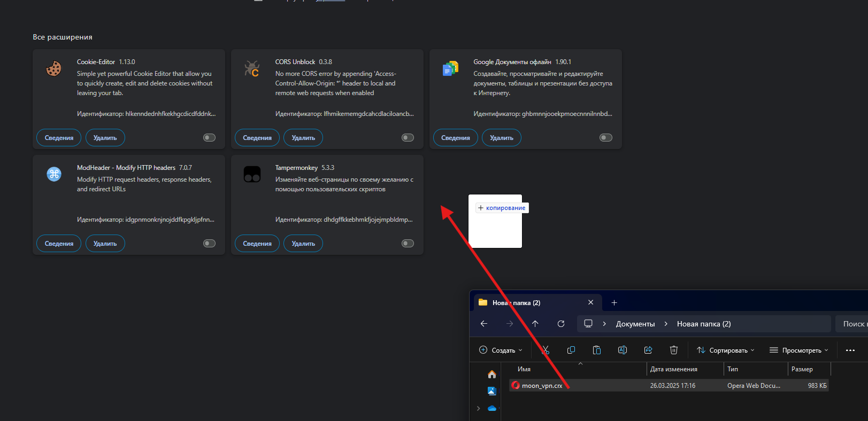The image size is (868, 421).
Task: Open a new Explorer tab with plus
Action: point(614,303)
